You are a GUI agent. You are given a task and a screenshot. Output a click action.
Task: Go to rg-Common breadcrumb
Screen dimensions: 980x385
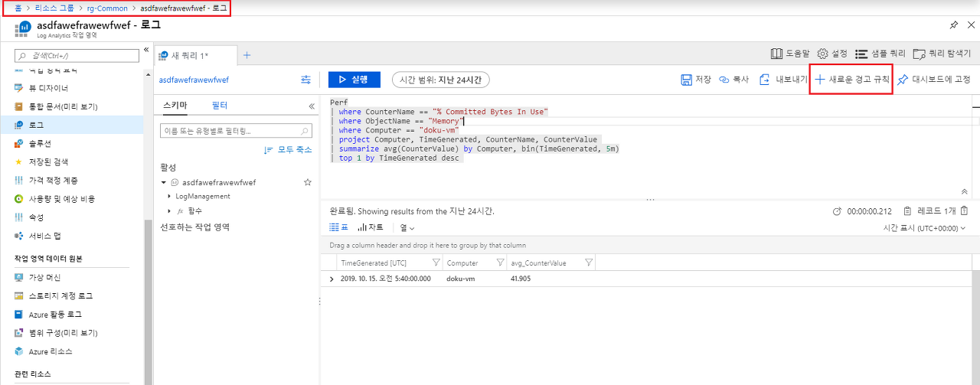106,8
